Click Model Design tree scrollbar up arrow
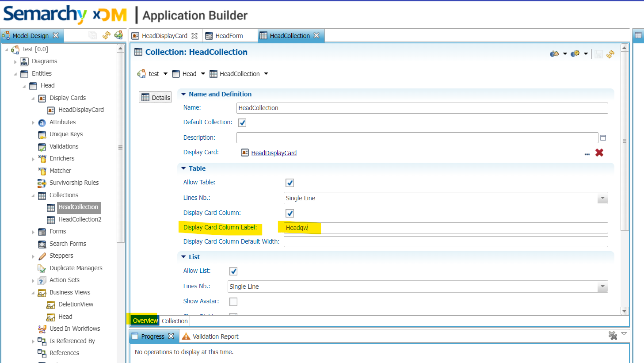This screenshot has height=363, width=644. (120, 48)
